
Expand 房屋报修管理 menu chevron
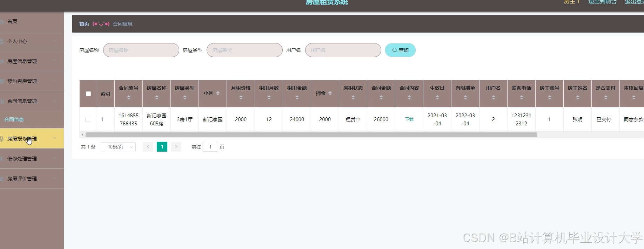point(55,138)
